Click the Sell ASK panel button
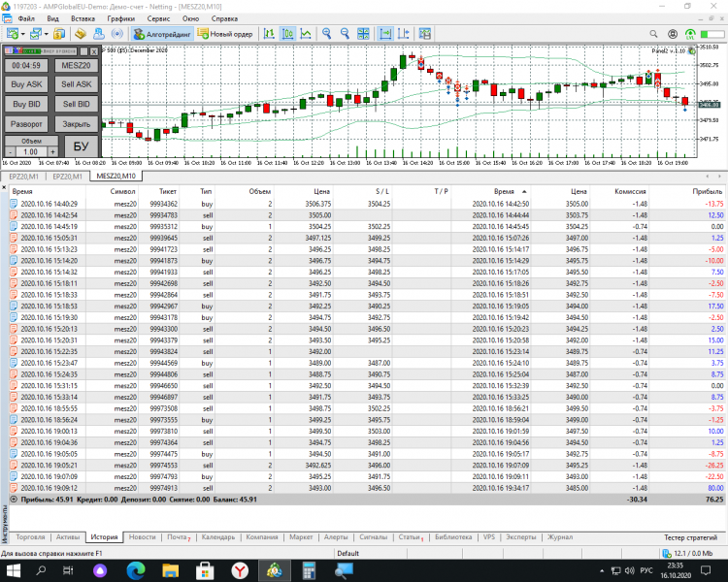Image resolution: width=728 pixels, height=582 pixels. pos(77,84)
